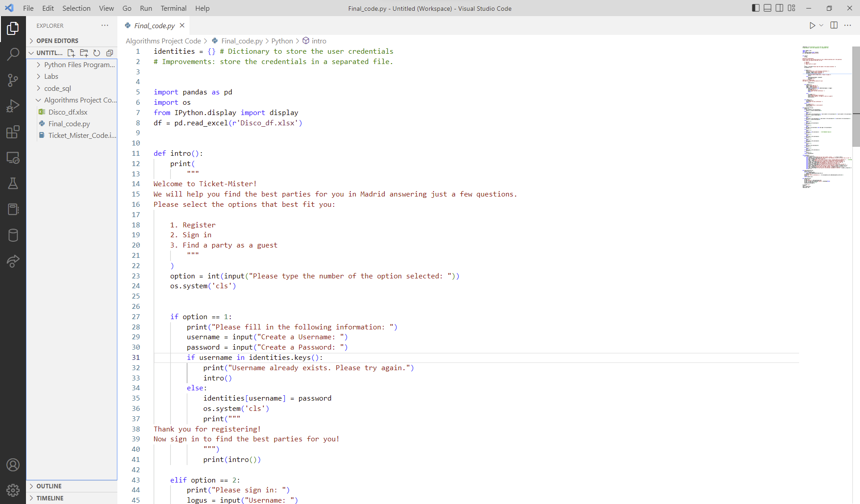Toggle Primary Side Bar layout button
The image size is (860, 504).
(756, 8)
